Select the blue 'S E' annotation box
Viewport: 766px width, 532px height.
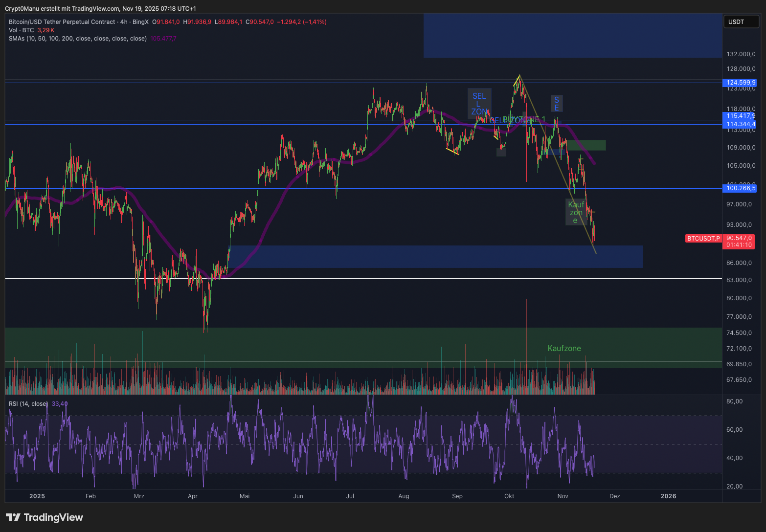tap(556, 104)
